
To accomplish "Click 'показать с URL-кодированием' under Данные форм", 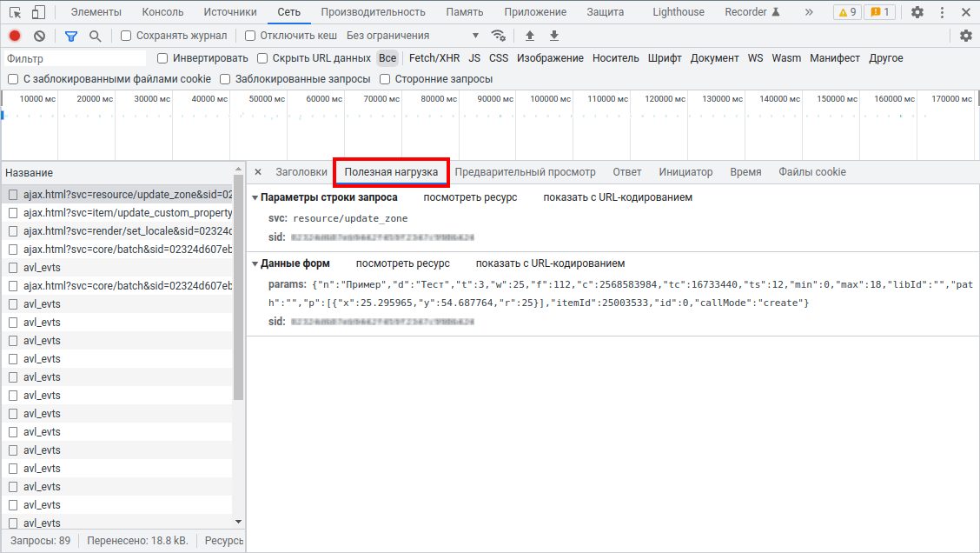I will coord(549,263).
